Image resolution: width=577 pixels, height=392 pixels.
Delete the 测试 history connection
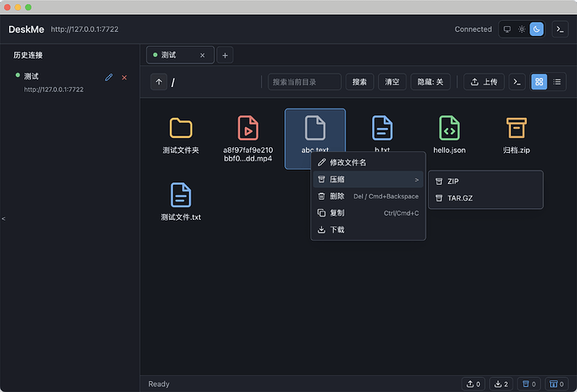125,77
